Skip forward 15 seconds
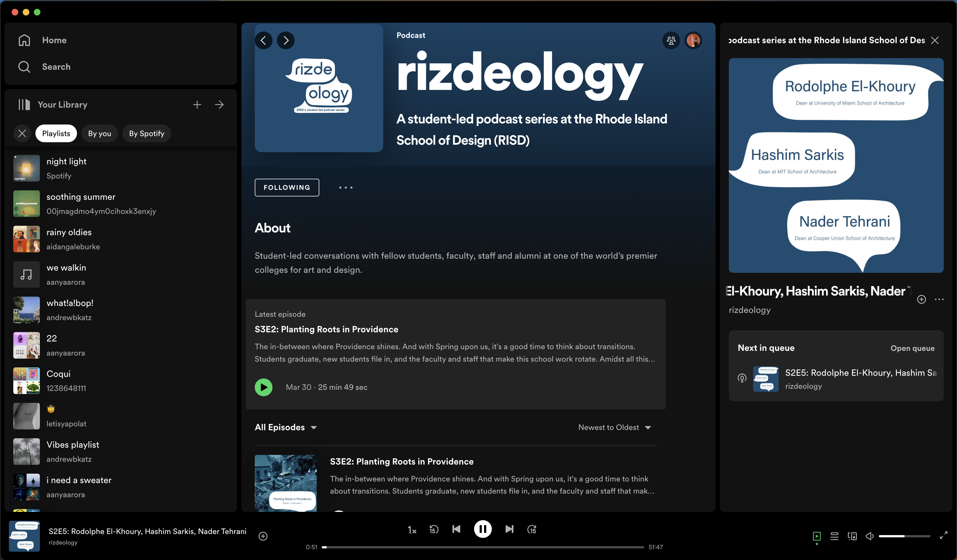This screenshot has width=957, height=560. point(532,529)
